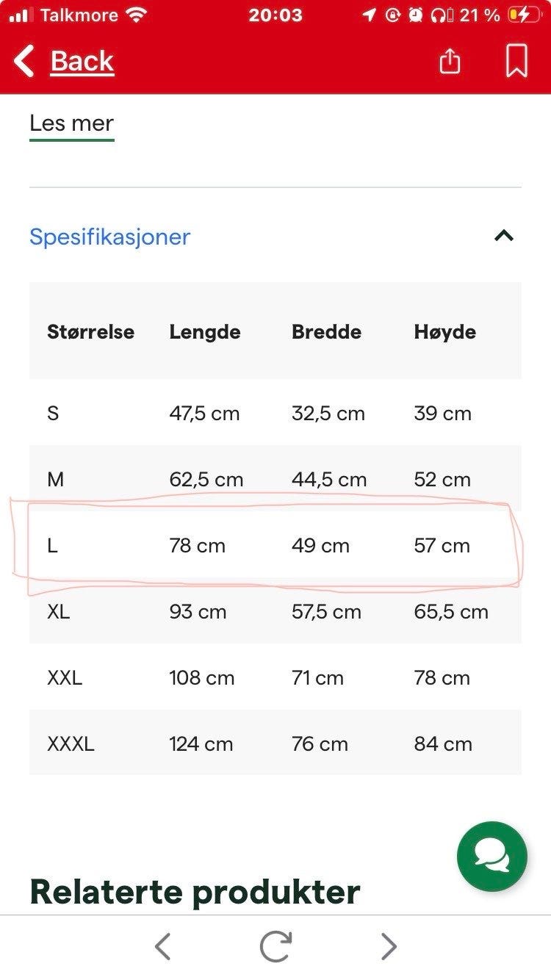Tap the 93 cm length cell
Viewport: 551px width, 980px height.
pos(198,611)
